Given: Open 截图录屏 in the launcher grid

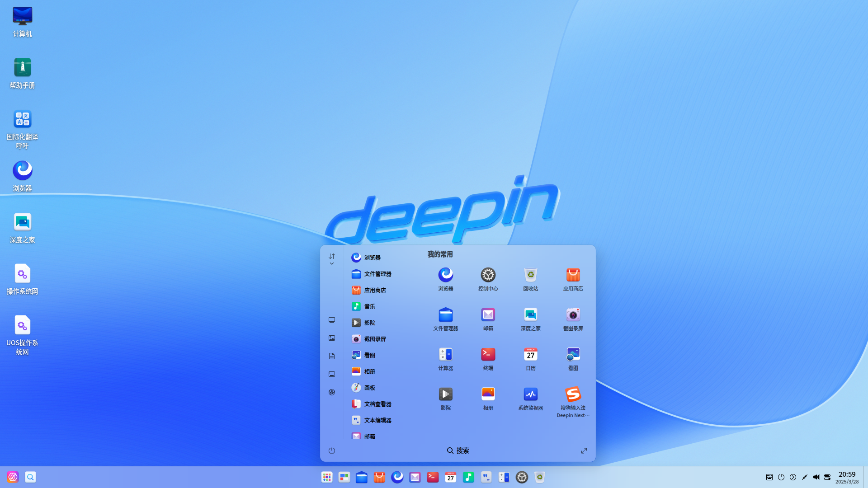Looking at the screenshot, I should 573,319.
